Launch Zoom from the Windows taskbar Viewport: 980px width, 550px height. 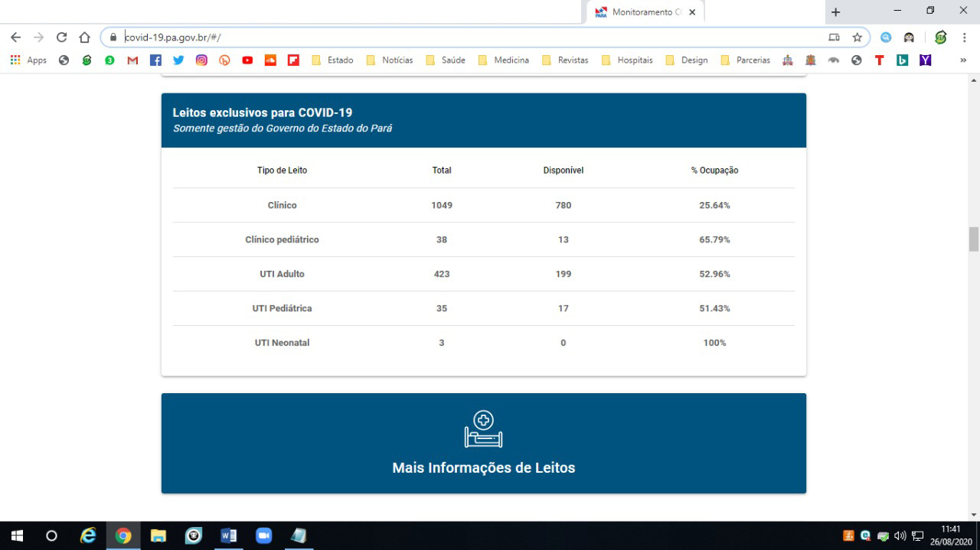point(263,535)
